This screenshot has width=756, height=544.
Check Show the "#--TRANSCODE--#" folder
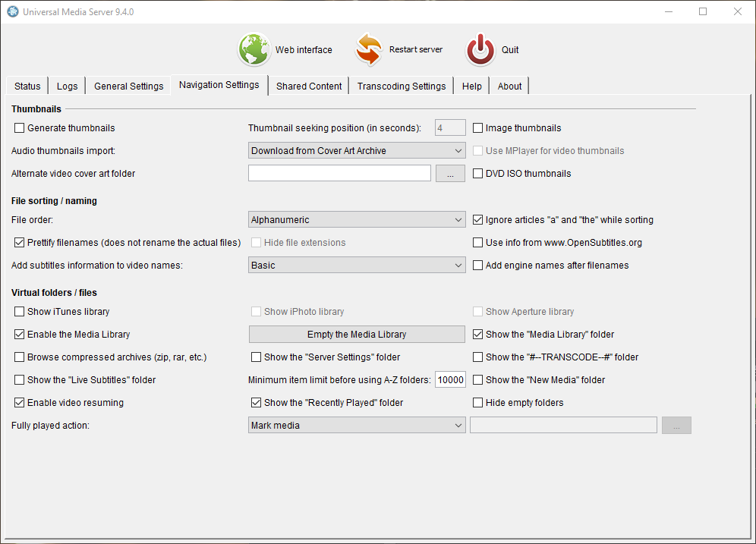click(x=477, y=357)
